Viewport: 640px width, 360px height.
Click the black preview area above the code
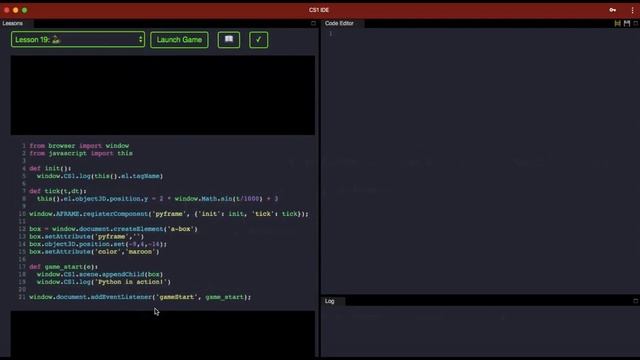pos(162,95)
